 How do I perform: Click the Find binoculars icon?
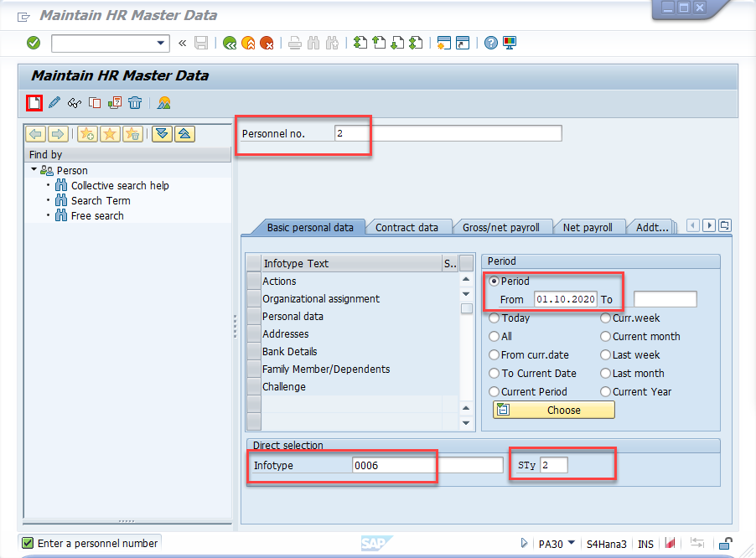coord(313,43)
